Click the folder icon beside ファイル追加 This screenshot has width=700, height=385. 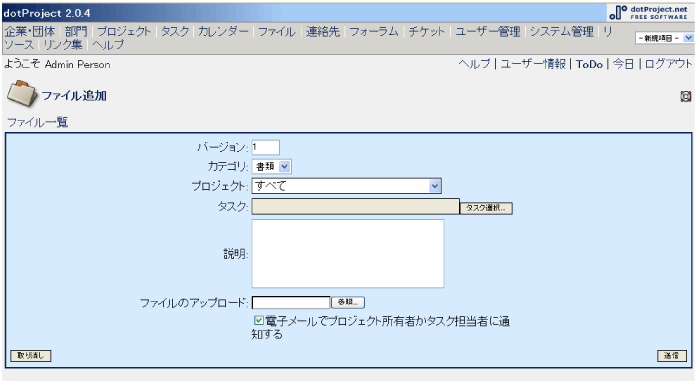pyautogui.click(x=22, y=93)
